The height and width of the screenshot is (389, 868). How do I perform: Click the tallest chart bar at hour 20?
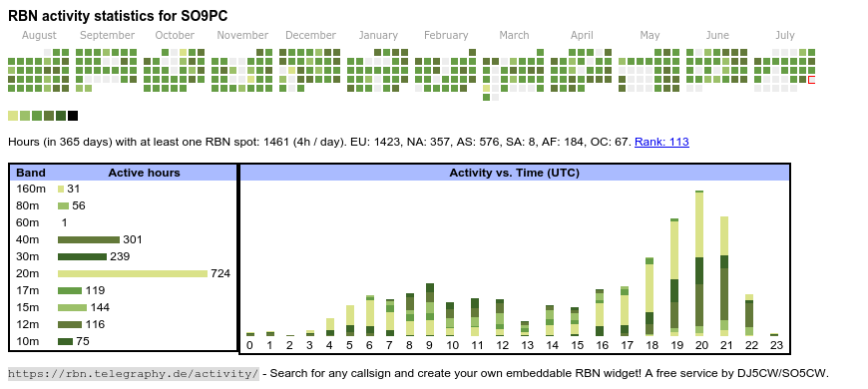pos(699,263)
